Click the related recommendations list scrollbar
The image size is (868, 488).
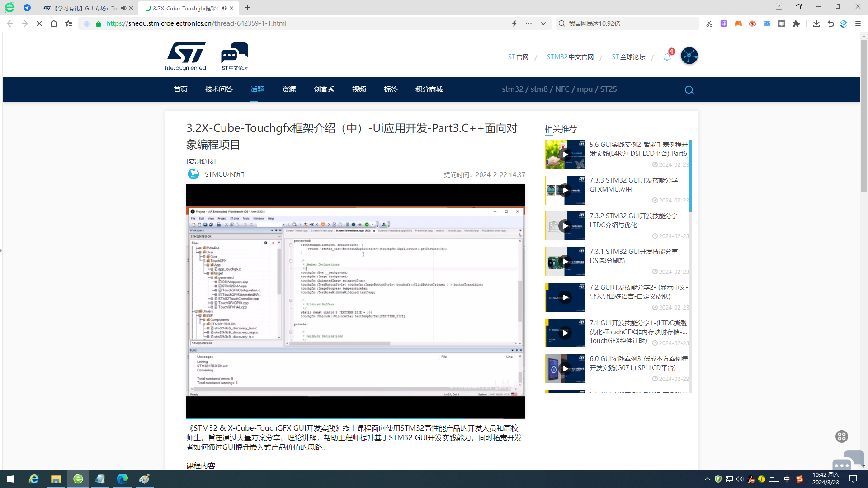(x=690, y=176)
